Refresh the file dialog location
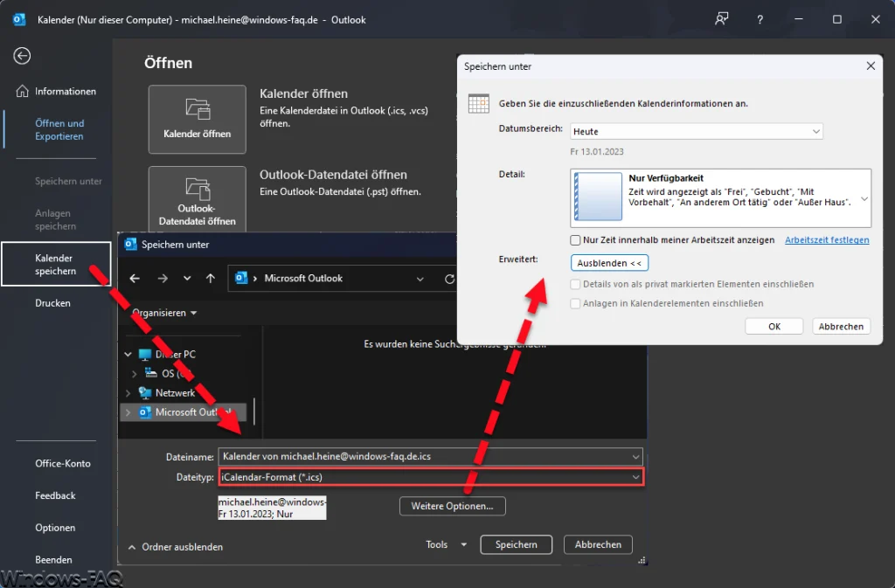The height and width of the screenshot is (588, 895). 450,279
